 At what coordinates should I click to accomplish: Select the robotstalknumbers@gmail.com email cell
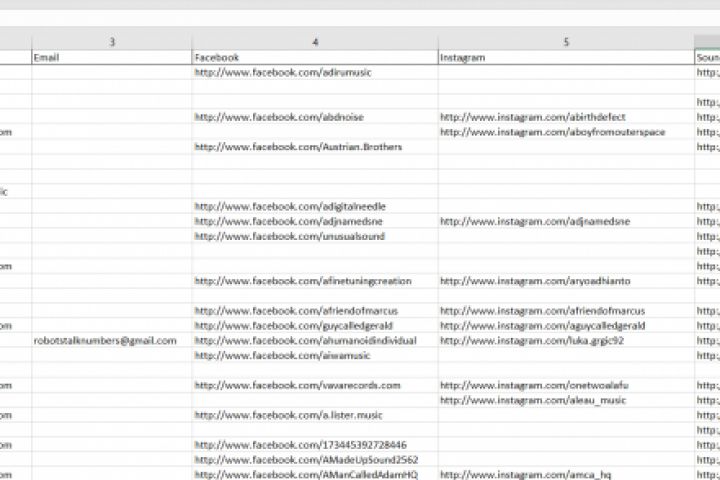pos(112,341)
